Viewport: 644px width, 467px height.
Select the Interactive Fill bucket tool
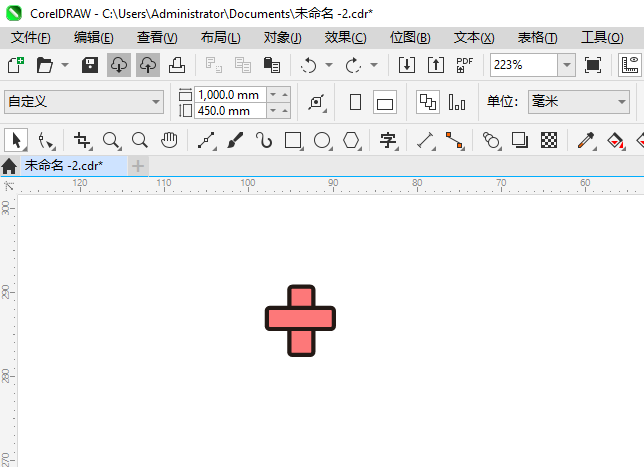point(615,140)
